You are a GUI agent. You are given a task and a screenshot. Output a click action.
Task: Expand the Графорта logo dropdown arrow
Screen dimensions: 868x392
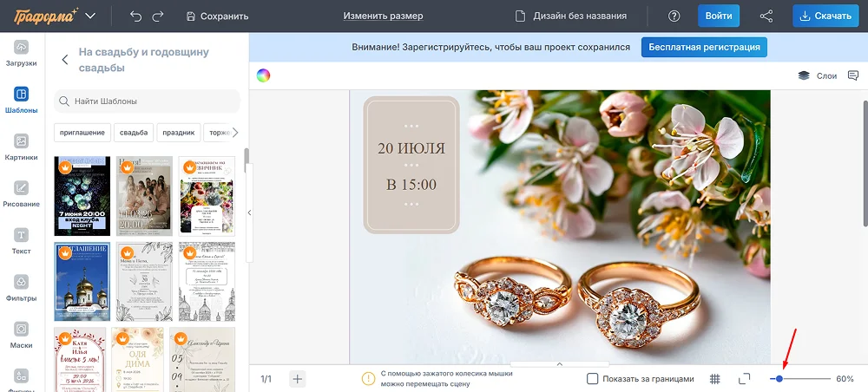point(90,16)
